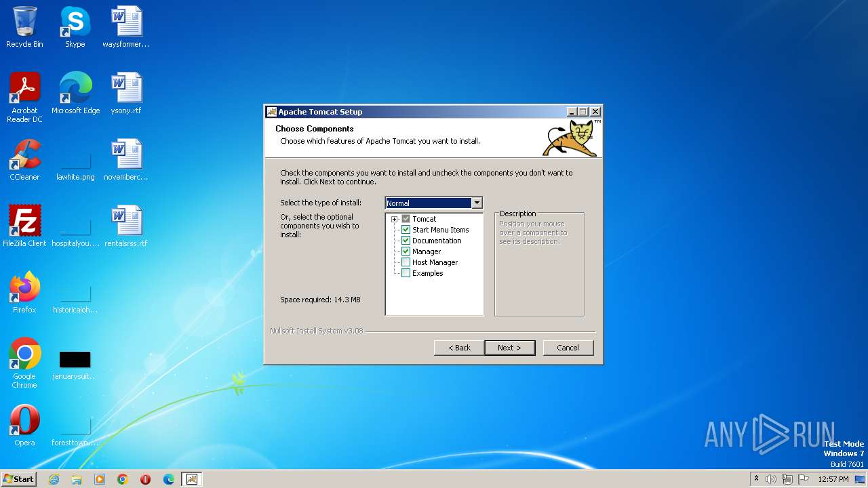Select the rentalsrss.rtf file icon
This screenshot has height=488, width=868.
(126, 226)
